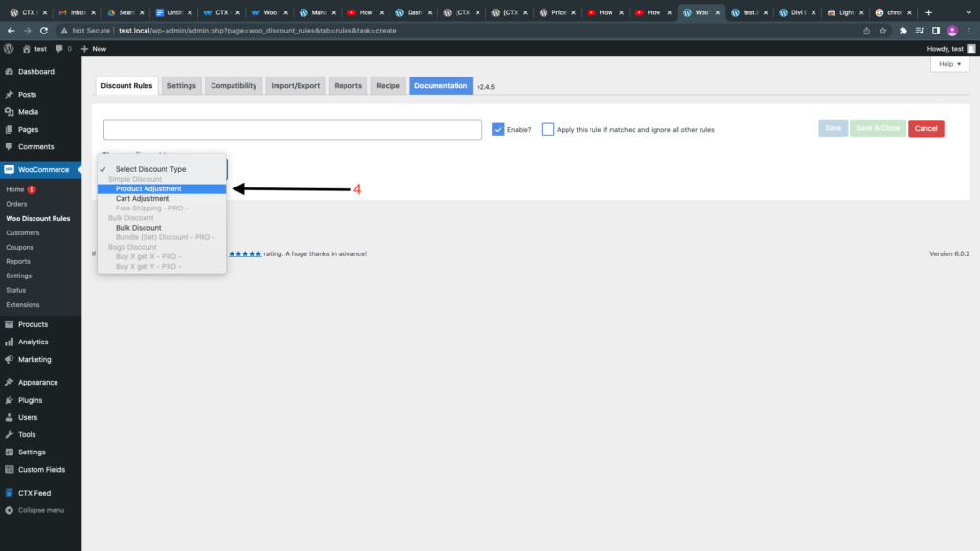This screenshot has width=980, height=551.
Task: Open new browser tab with plus
Action: 928,12
